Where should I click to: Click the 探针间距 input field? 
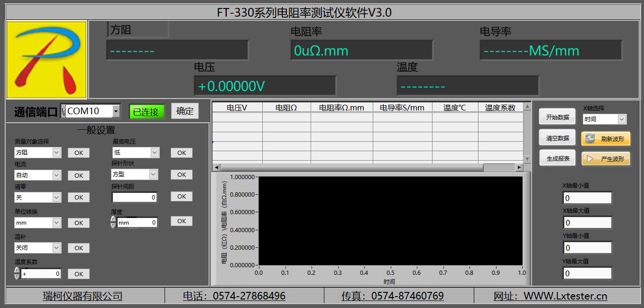click(x=134, y=197)
